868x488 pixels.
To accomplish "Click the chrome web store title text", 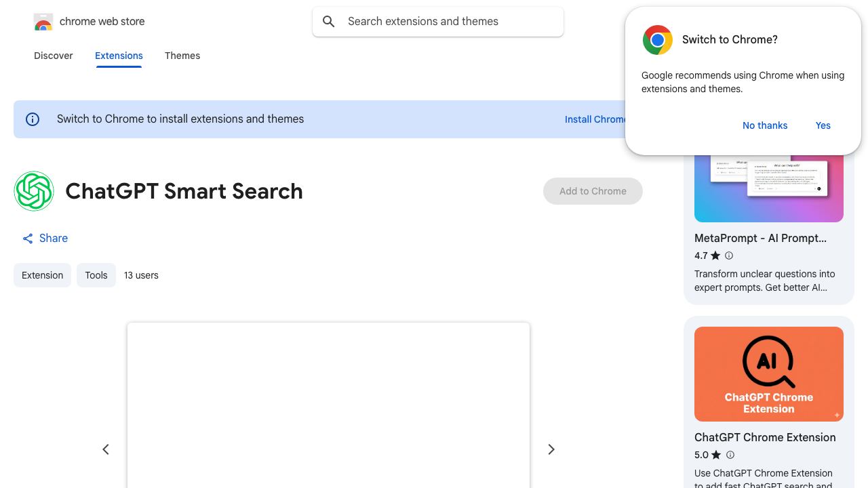I will click(x=102, y=22).
